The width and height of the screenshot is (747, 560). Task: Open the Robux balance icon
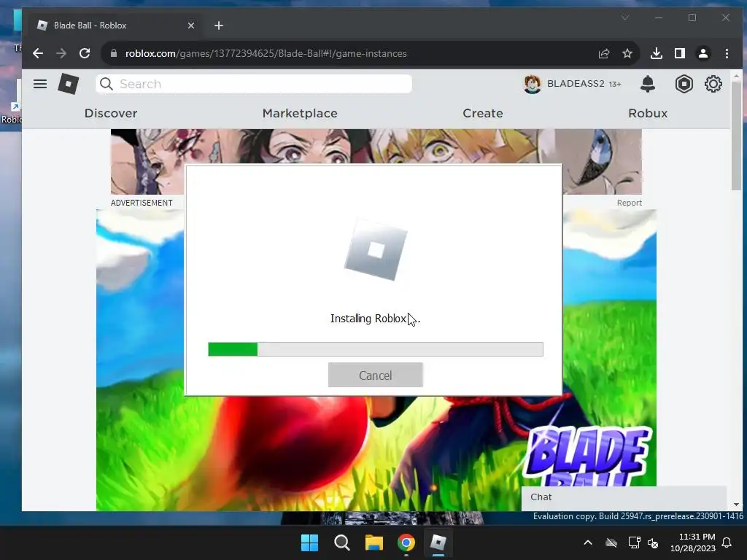684,85
